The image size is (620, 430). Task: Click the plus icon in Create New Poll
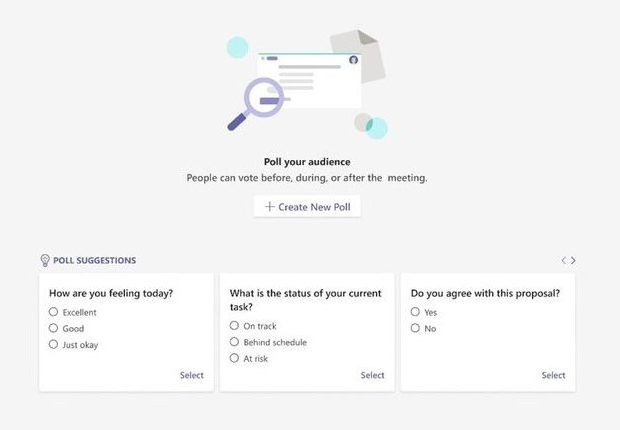click(269, 207)
